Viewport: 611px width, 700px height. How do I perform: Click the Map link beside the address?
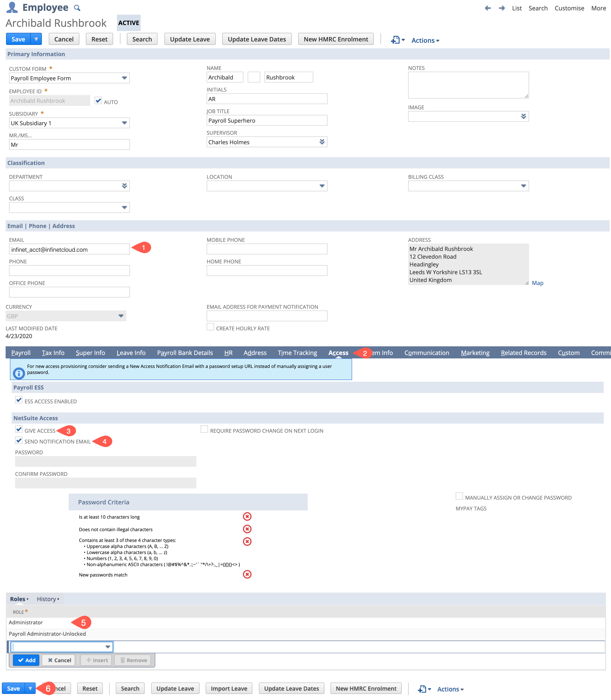(x=538, y=283)
